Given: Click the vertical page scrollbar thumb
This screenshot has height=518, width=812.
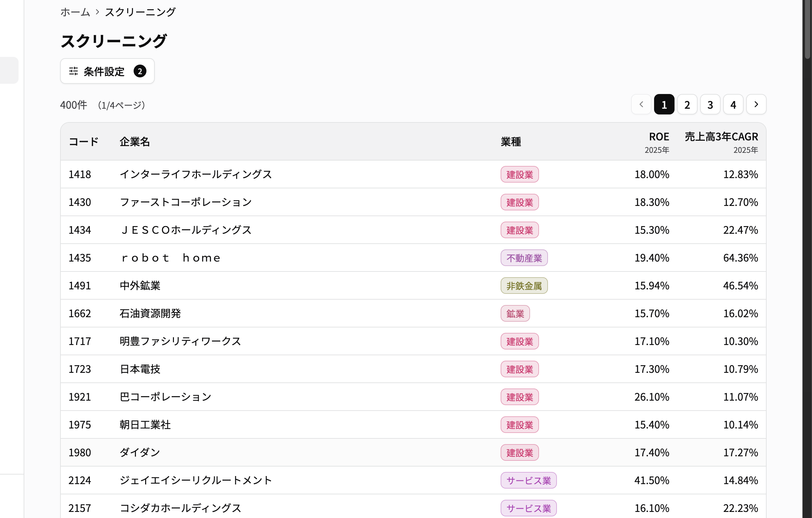Looking at the screenshot, I should (807, 30).
